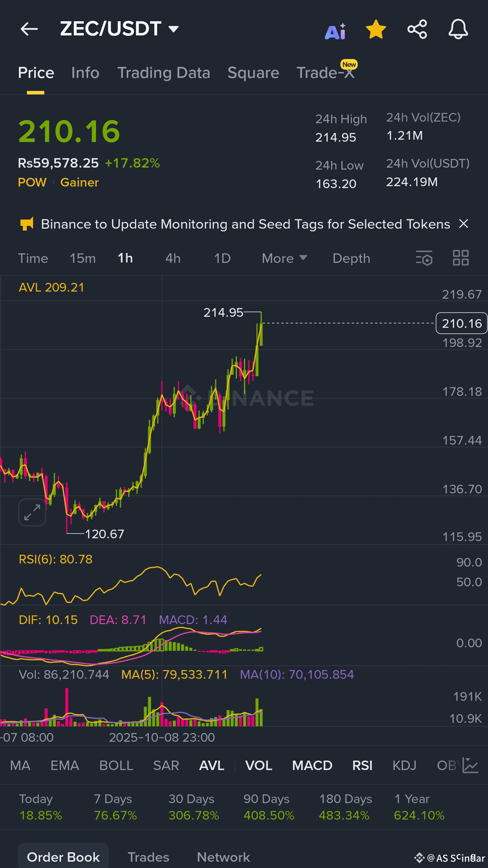Tap the RSI(6): 80.78 label
This screenshot has width=488, height=868.
click(55, 559)
